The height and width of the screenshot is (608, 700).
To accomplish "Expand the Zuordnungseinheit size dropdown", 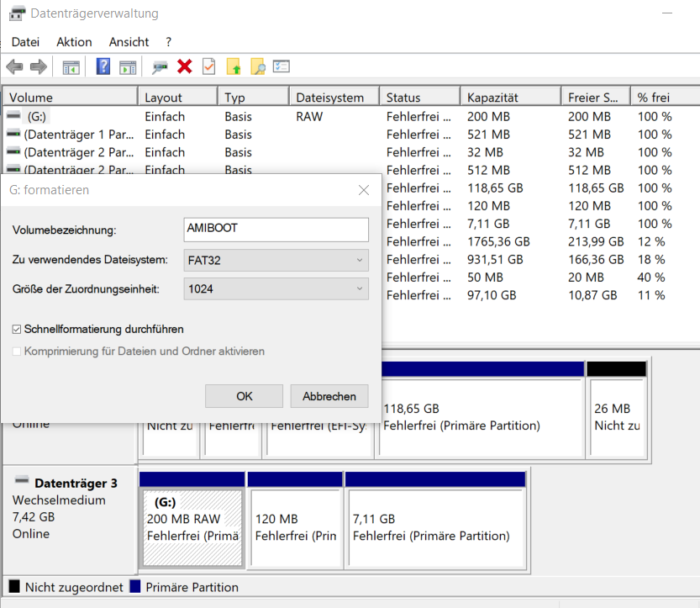I will [x=276, y=289].
